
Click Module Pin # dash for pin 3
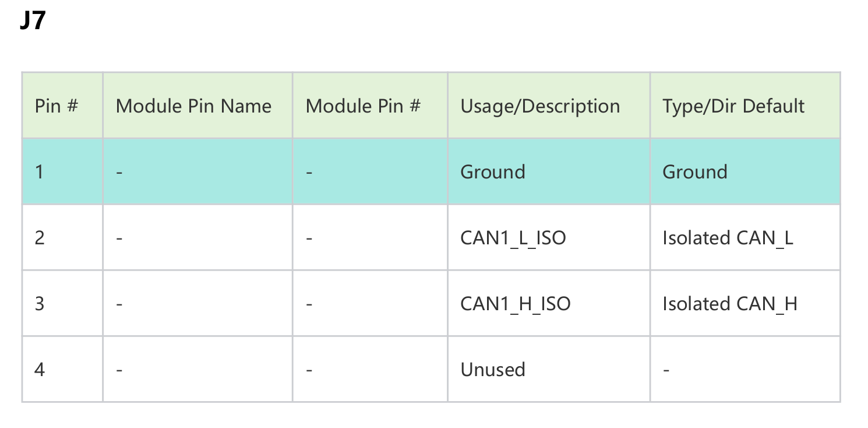tap(309, 304)
